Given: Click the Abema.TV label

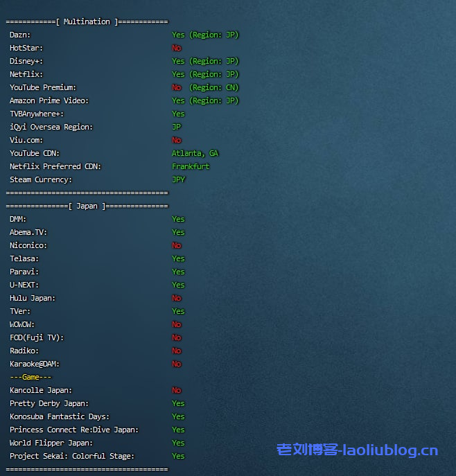Looking at the screenshot, I should (28, 232).
